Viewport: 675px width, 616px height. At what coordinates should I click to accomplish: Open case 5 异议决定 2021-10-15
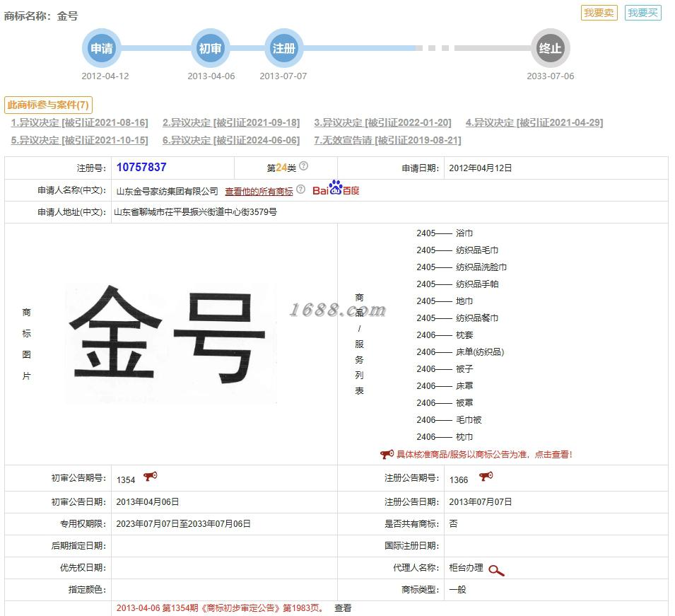pyautogui.click(x=80, y=141)
